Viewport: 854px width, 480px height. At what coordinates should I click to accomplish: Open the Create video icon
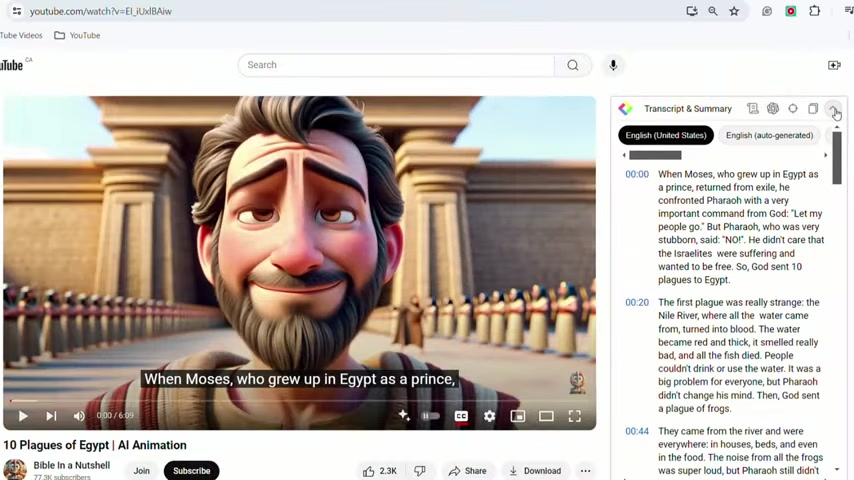point(834,65)
